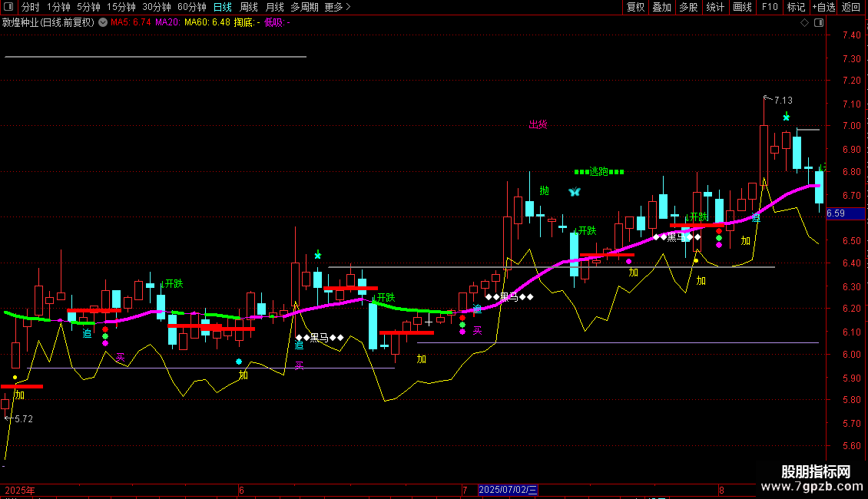
Task: Open the round dropdown arrow beside 敦煌种业 title
Action: pyautogui.click(x=103, y=23)
